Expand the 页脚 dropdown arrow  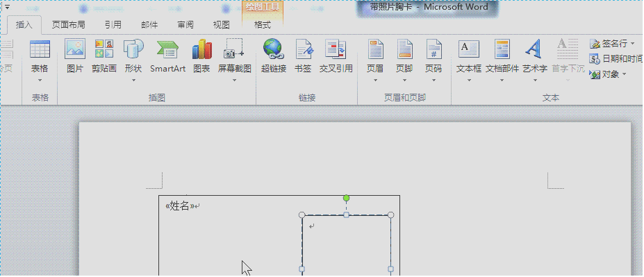coord(404,81)
